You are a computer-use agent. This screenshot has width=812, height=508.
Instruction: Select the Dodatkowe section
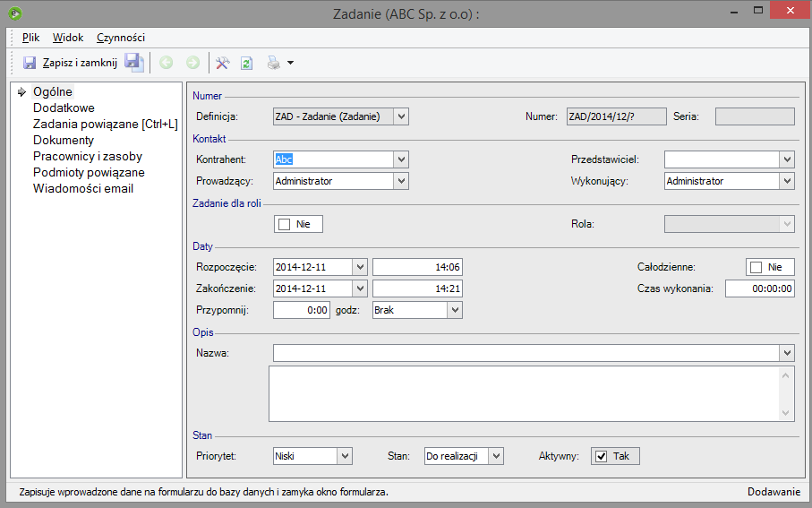tap(64, 108)
